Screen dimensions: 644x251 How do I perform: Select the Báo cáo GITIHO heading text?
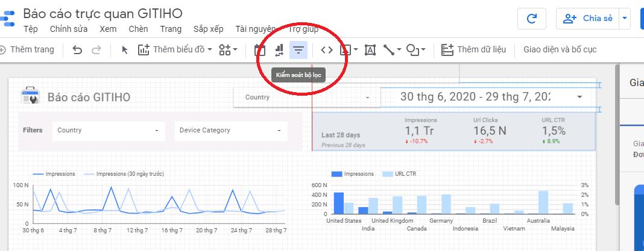point(89,97)
